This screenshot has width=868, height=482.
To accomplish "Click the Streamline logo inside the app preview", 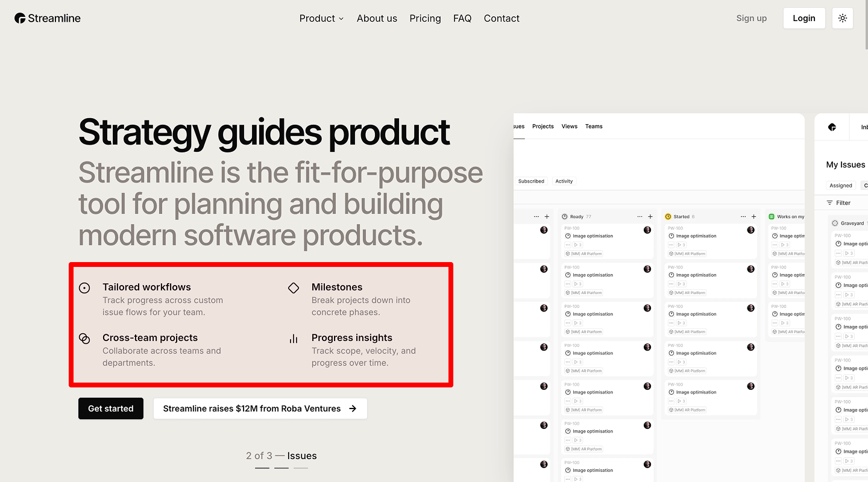I will click(x=832, y=127).
